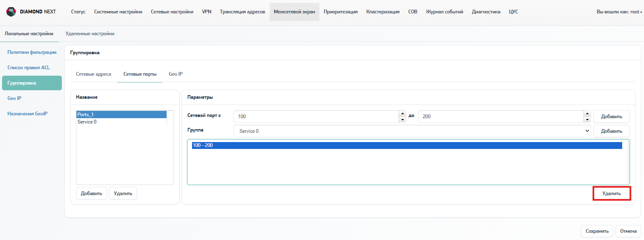
Task: Increase the end port value
Action: tap(587, 113)
